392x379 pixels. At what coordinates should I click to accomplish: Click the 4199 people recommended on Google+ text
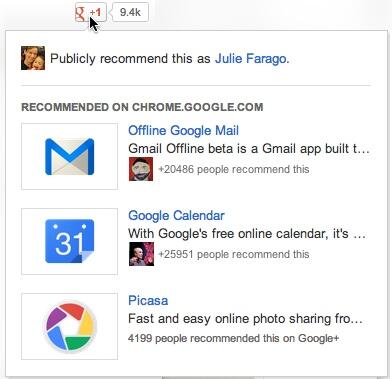click(233, 338)
